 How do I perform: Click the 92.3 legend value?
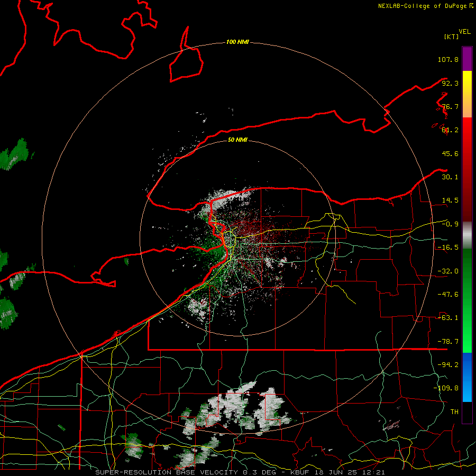450,83
